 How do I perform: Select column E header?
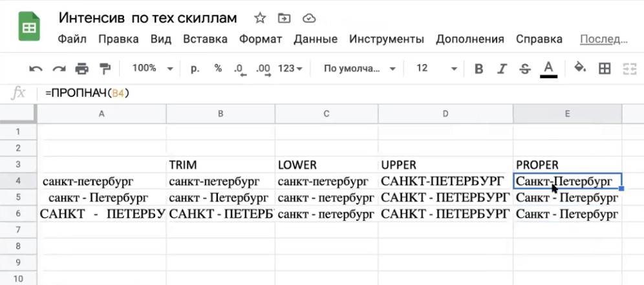click(x=567, y=114)
